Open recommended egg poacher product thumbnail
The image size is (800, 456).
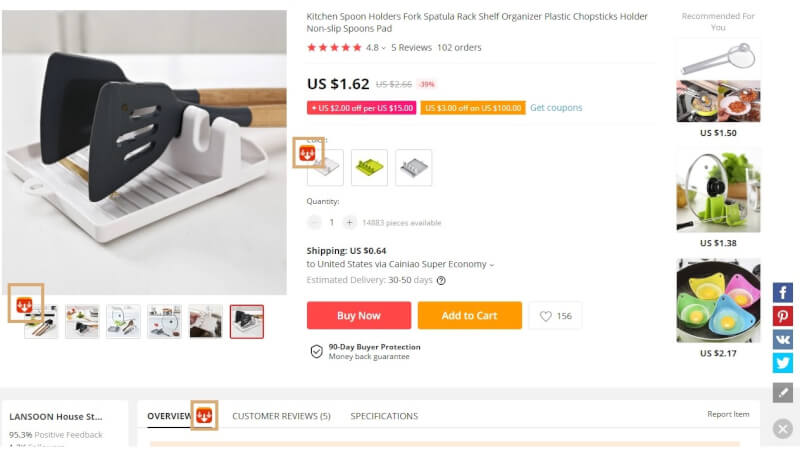click(718, 300)
